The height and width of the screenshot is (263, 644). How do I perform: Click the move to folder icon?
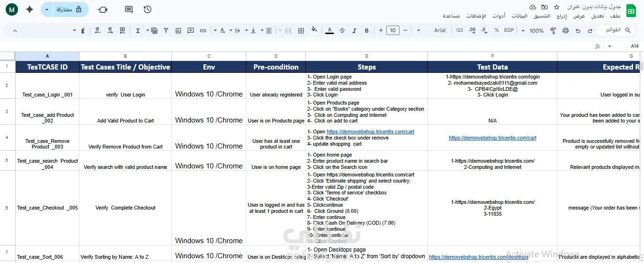point(545,7)
